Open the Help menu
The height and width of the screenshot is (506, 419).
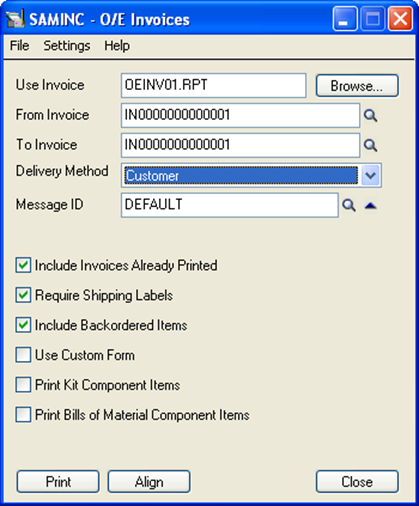tap(117, 46)
